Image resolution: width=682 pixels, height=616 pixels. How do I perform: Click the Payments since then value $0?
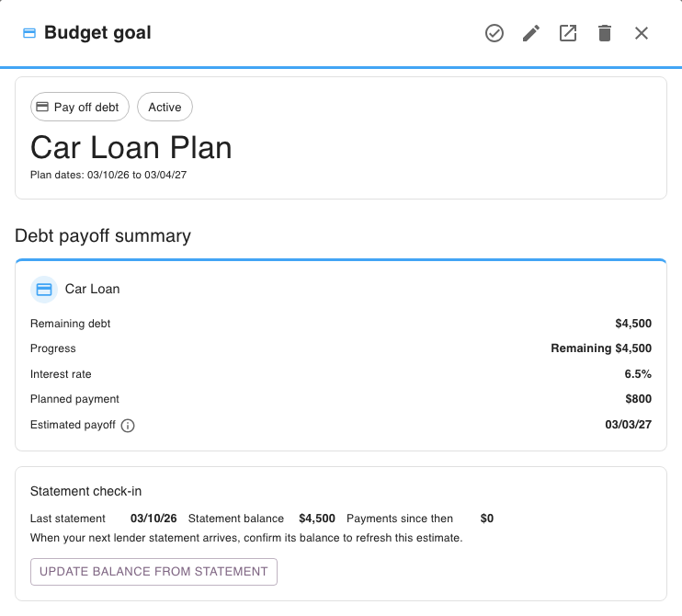click(487, 519)
